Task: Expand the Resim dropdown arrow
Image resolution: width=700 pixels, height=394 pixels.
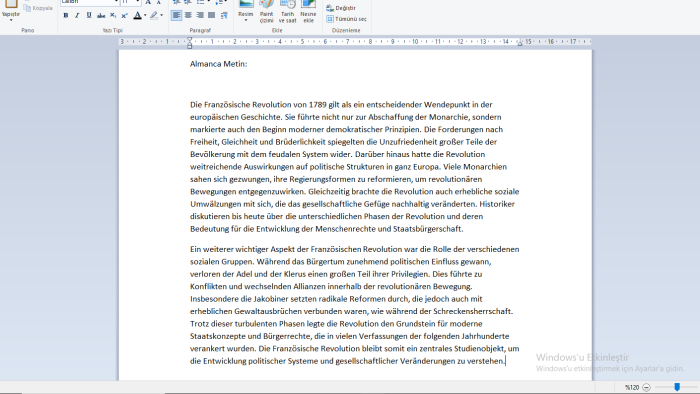Action: click(x=246, y=20)
